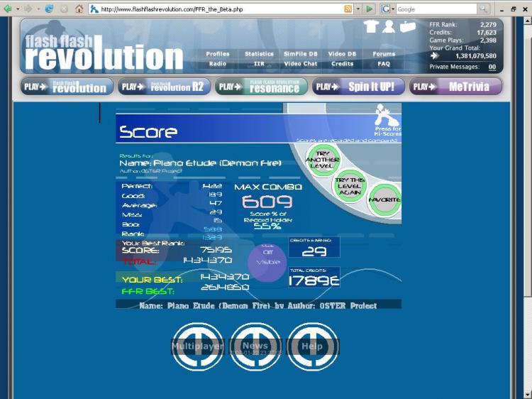Click the vertical page scrollbar

(x=528, y=208)
